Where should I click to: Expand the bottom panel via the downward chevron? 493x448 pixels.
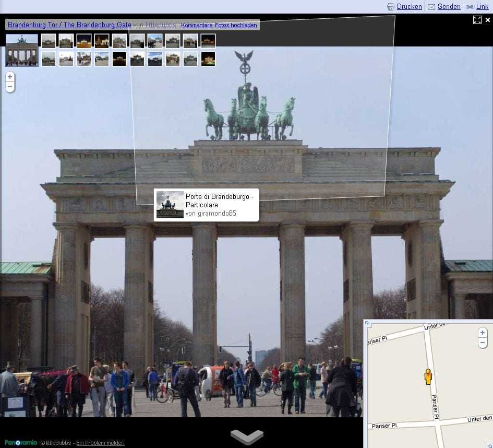[x=246, y=436]
